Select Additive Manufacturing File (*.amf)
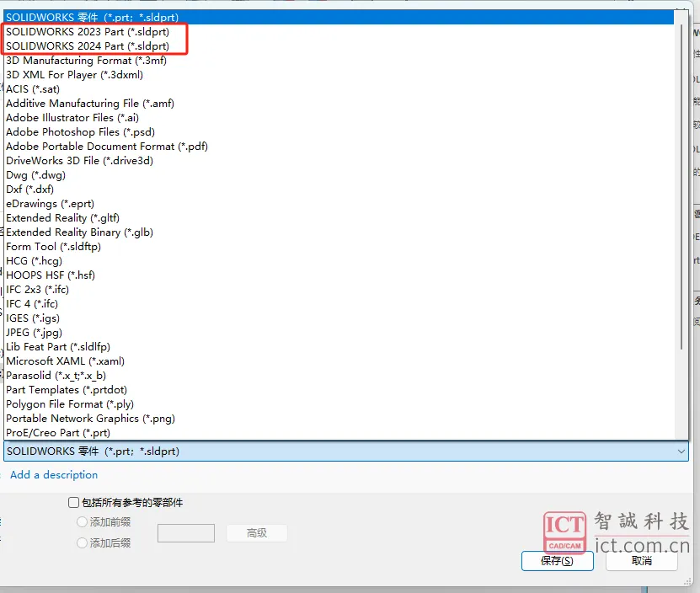The width and height of the screenshot is (700, 593). click(339, 103)
